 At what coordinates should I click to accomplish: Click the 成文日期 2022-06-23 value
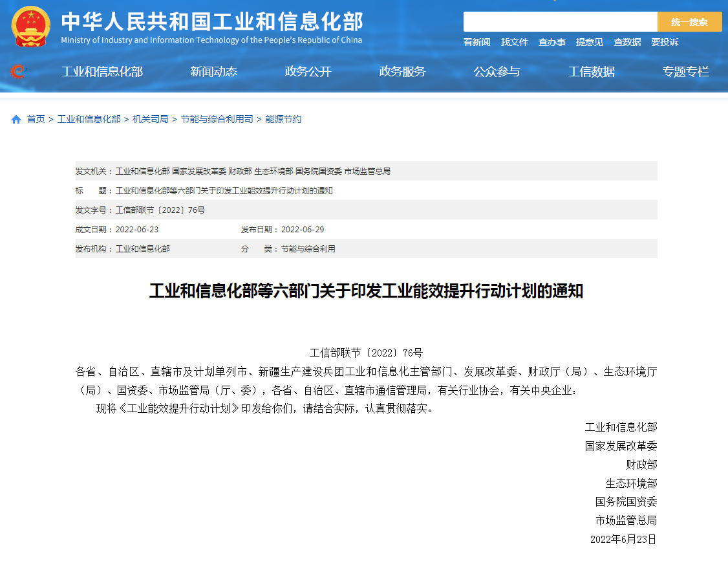(137, 230)
